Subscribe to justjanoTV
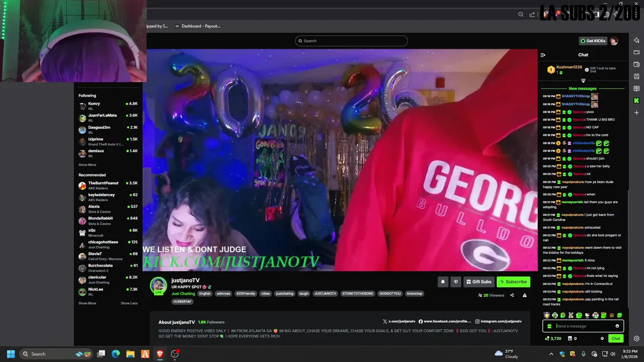Viewport: 644px width, 362px height. click(513, 282)
